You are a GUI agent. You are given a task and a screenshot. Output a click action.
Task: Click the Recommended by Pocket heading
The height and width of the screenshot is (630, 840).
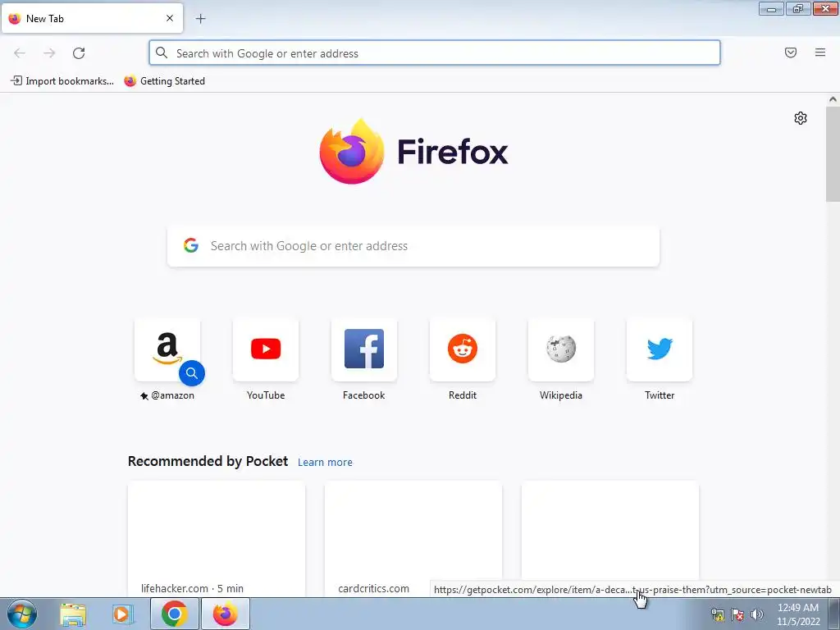click(208, 461)
